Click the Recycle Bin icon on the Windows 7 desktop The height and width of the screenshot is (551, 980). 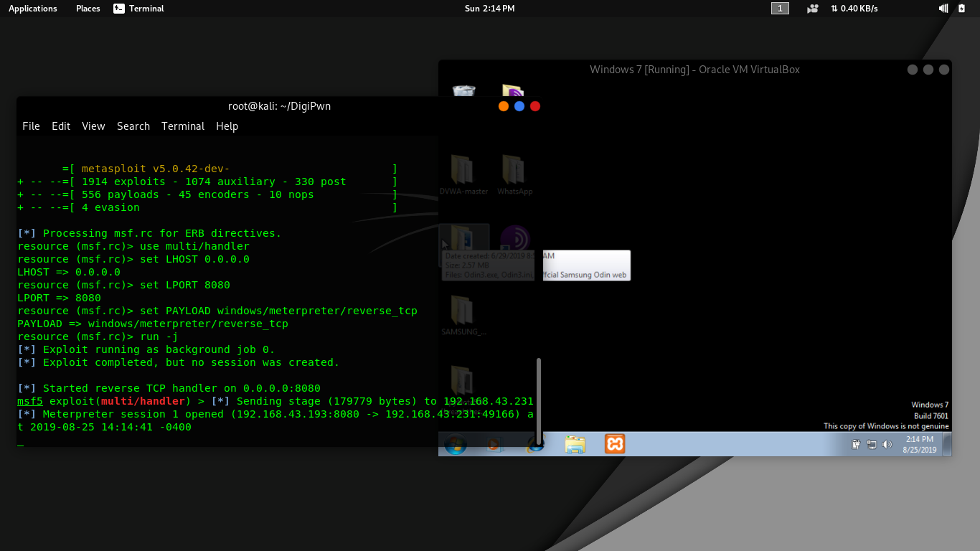coord(463,92)
